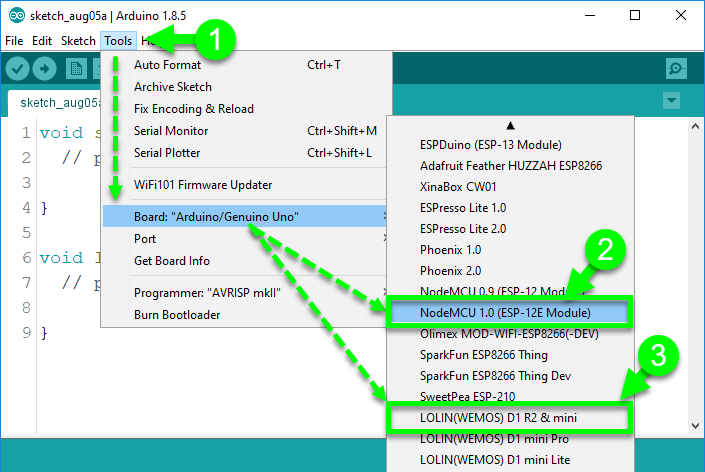Switch to the sketch_aug05a editor tab

pyautogui.click(x=55, y=103)
